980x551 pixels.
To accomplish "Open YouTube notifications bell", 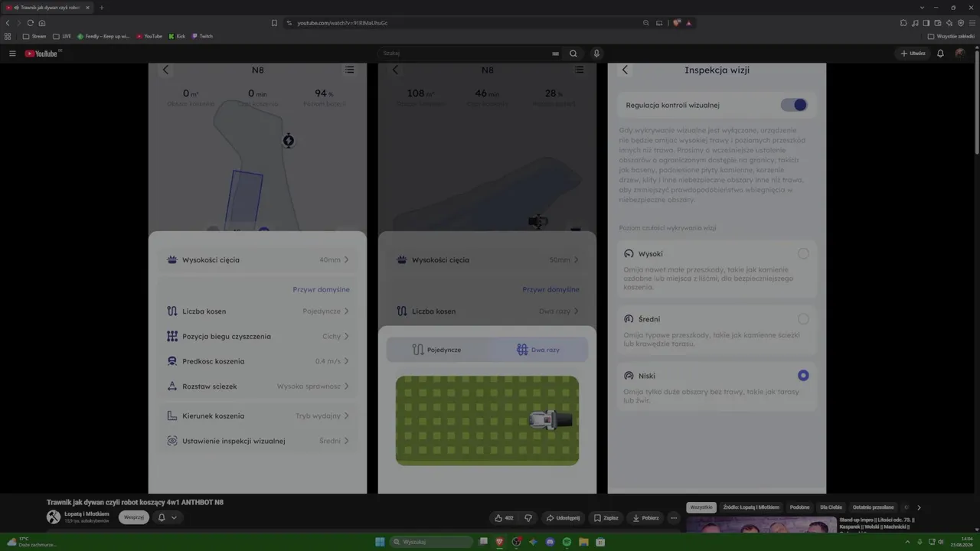I will 940,54.
